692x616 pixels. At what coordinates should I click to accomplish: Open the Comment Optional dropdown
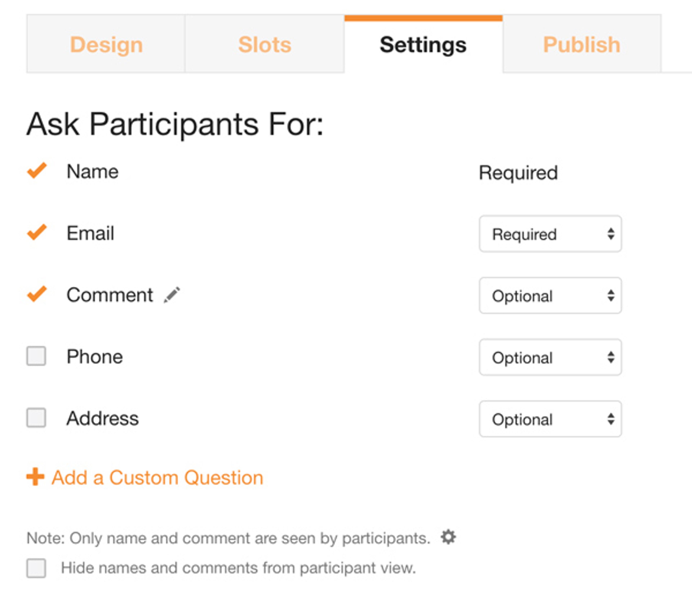click(550, 296)
